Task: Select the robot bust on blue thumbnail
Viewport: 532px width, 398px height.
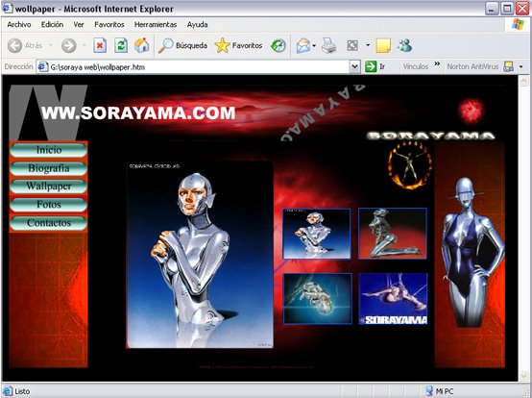Action: [317, 234]
